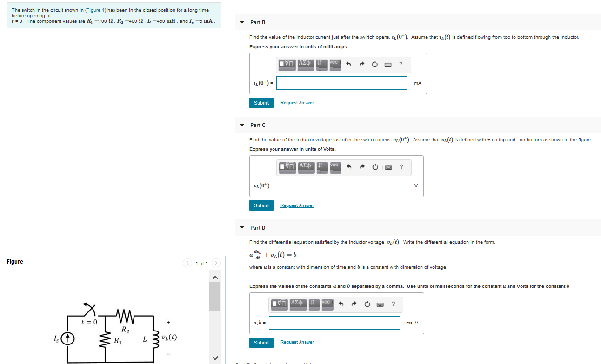
Task: Submit the Part B answer
Action: [x=261, y=103]
